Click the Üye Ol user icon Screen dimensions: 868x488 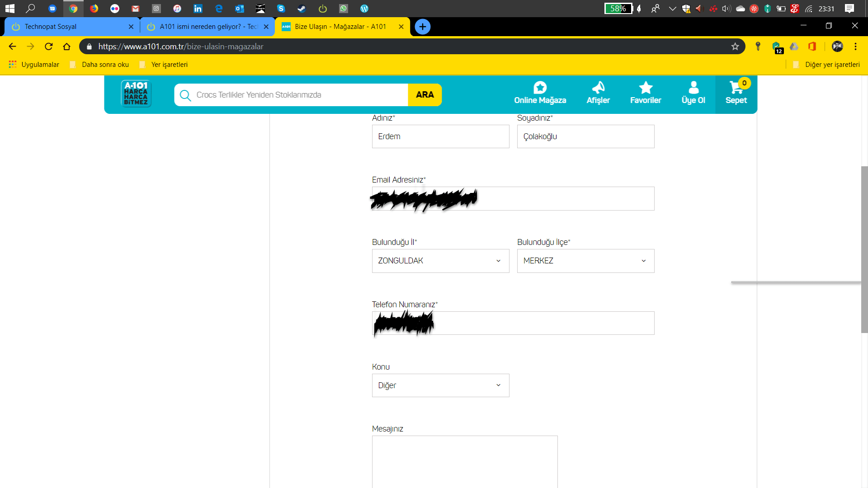pos(693,88)
